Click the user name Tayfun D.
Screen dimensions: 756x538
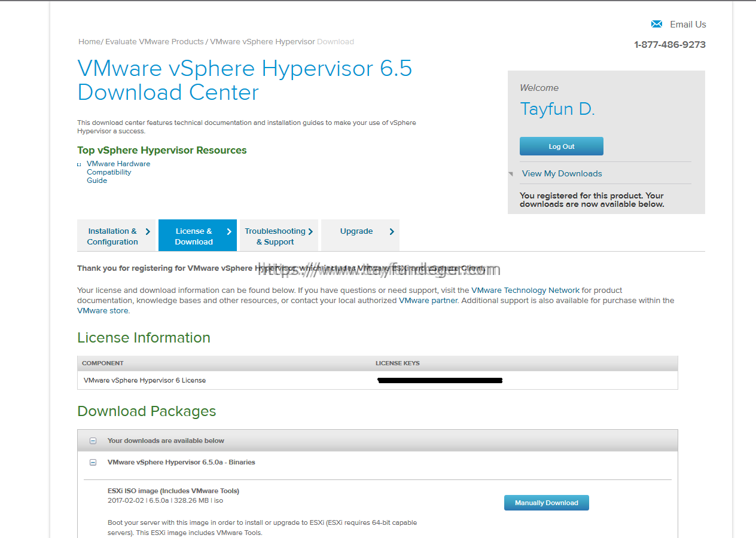click(557, 109)
